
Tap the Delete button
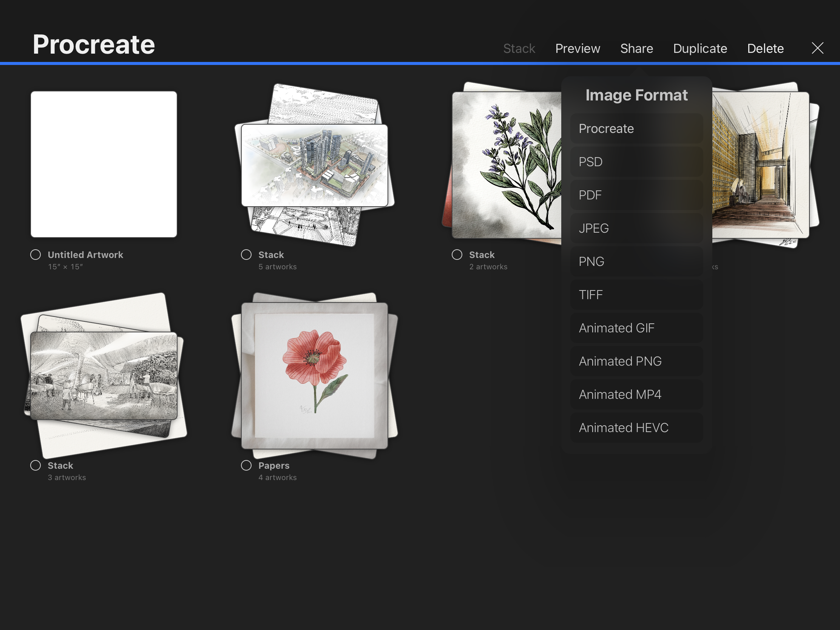point(765,49)
